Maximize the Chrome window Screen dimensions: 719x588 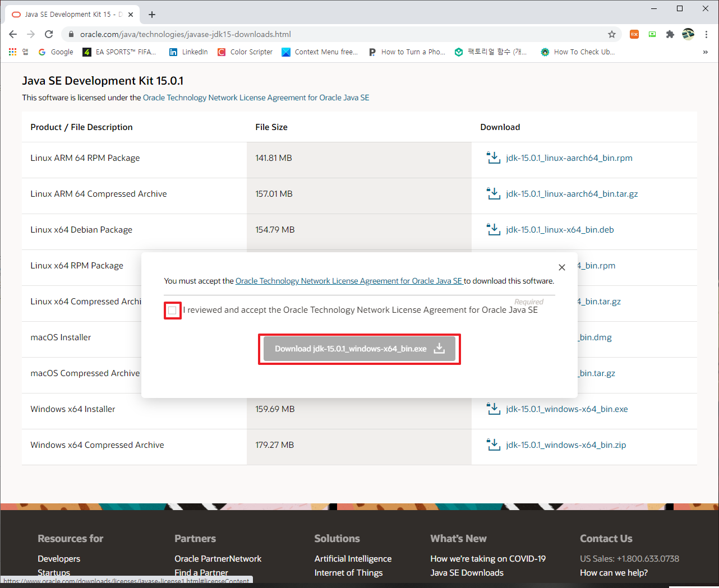point(680,8)
